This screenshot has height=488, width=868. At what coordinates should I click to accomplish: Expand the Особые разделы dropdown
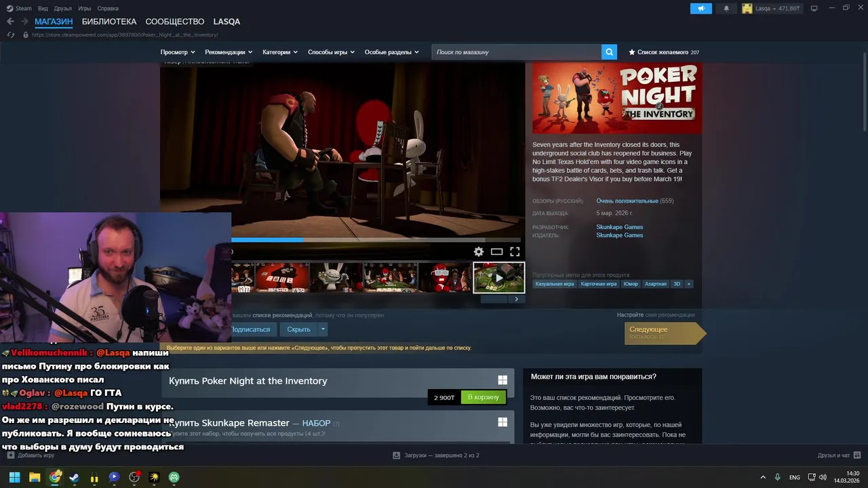pyautogui.click(x=392, y=52)
